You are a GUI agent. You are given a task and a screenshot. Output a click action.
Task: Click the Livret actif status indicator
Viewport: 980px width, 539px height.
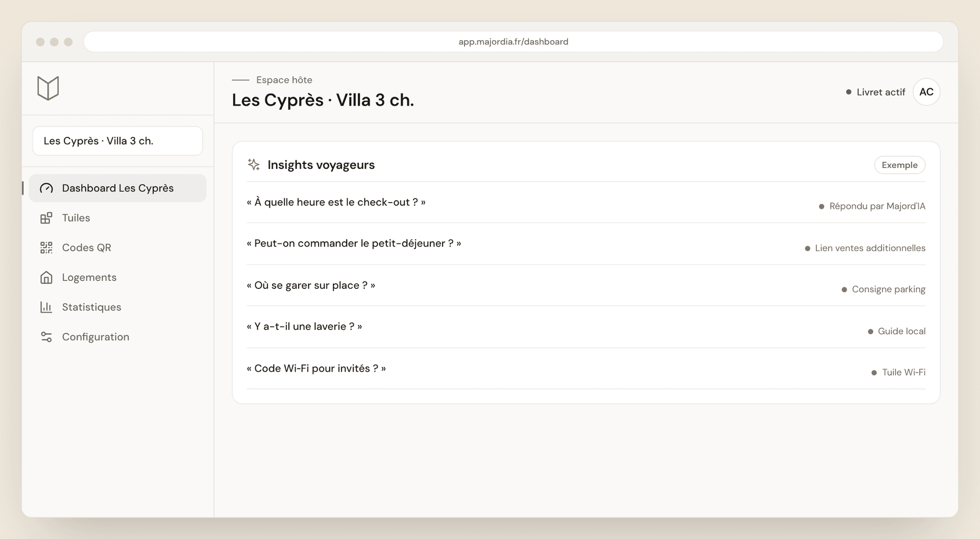(x=875, y=92)
